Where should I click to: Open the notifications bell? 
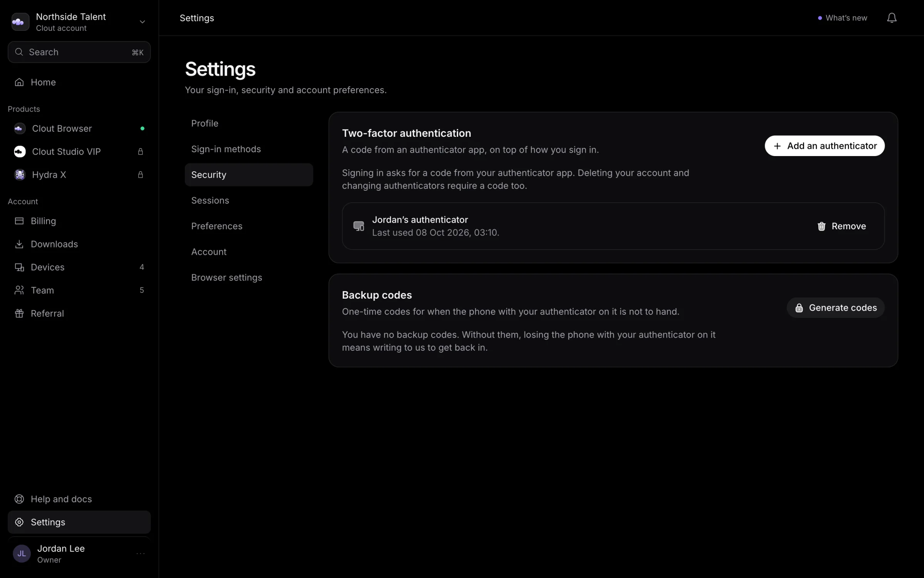pos(892,18)
